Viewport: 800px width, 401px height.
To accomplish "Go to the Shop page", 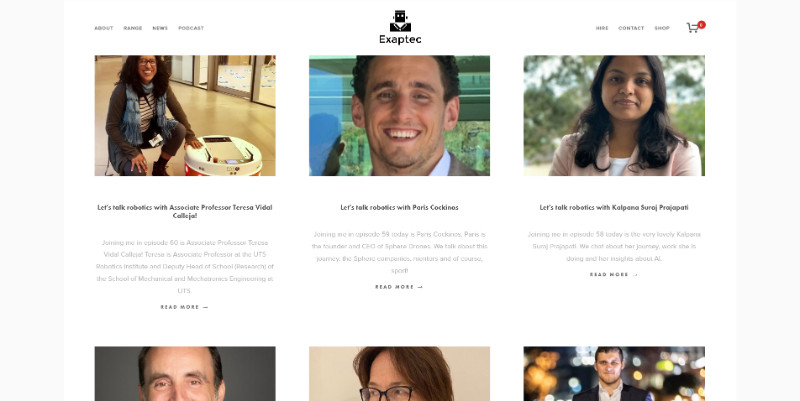I will click(662, 28).
